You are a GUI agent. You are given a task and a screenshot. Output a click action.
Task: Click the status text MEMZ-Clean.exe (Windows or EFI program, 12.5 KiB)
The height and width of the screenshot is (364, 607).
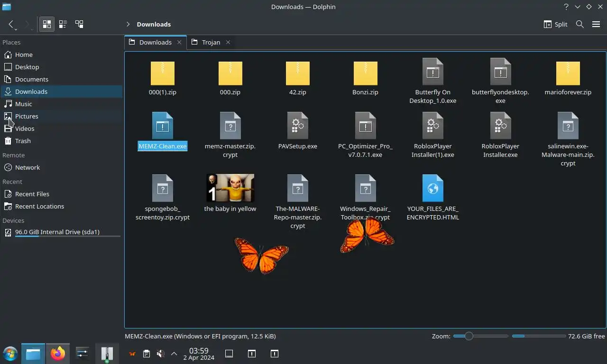[200, 336]
